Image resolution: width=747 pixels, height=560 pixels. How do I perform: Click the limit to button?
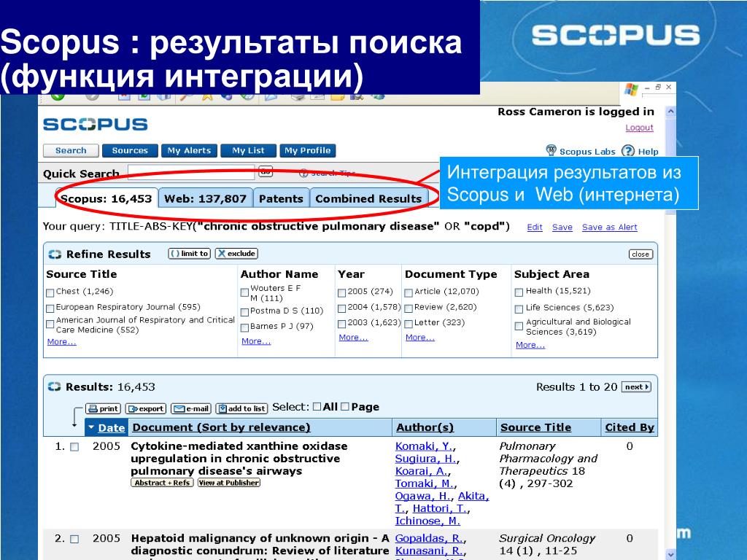click(x=189, y=254)
